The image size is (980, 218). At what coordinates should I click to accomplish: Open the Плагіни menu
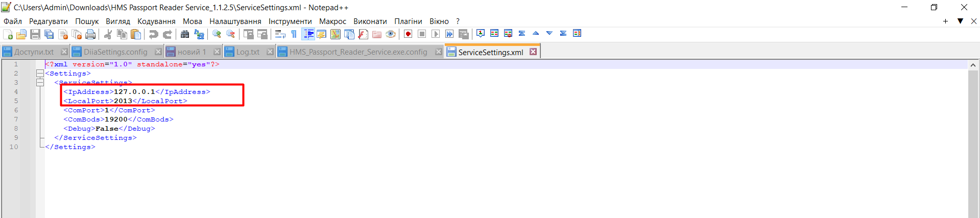coord(408,21)
